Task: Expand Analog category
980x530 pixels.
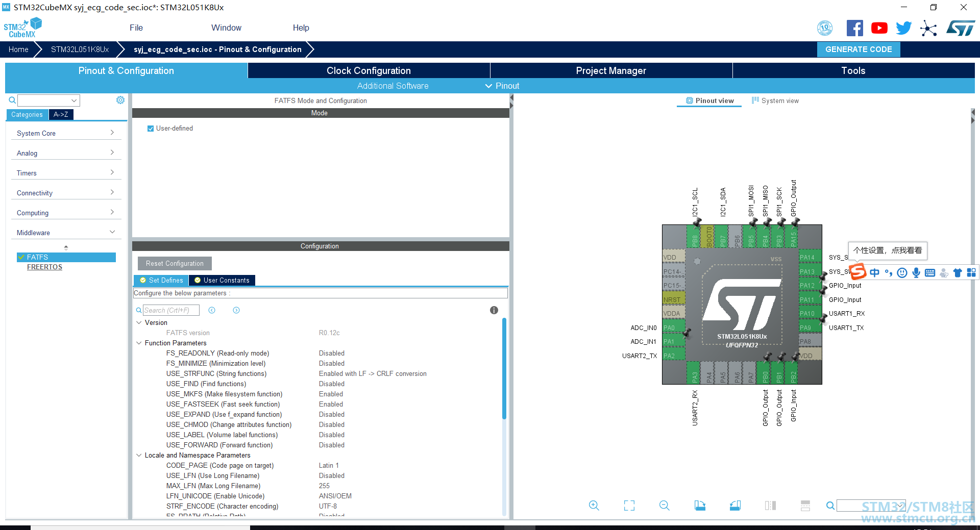Action: [66, 153]
